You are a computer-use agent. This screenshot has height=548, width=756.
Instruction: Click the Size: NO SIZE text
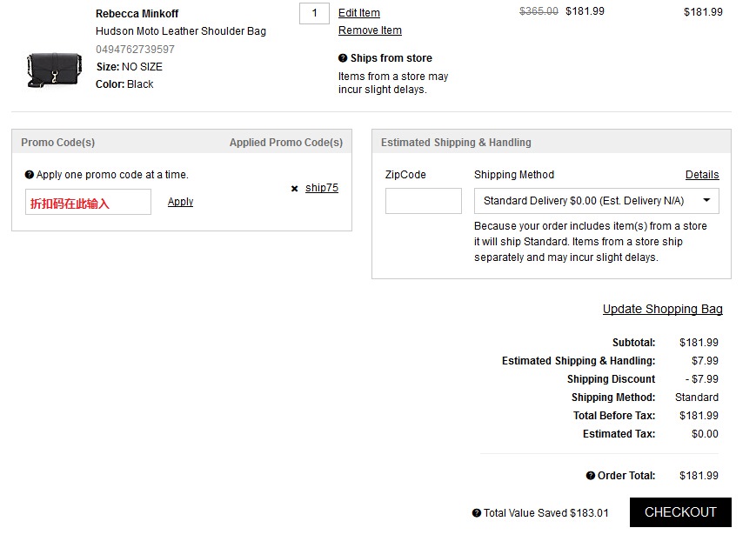(130, 66)
